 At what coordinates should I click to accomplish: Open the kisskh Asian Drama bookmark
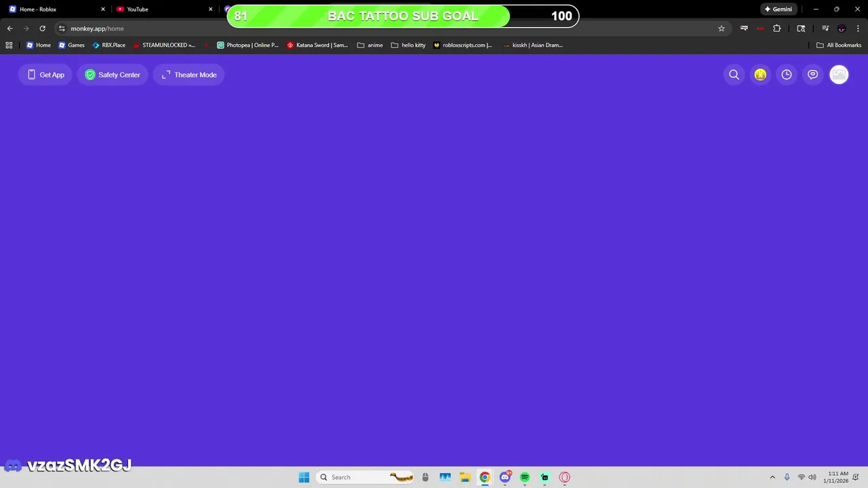[534, 45]
